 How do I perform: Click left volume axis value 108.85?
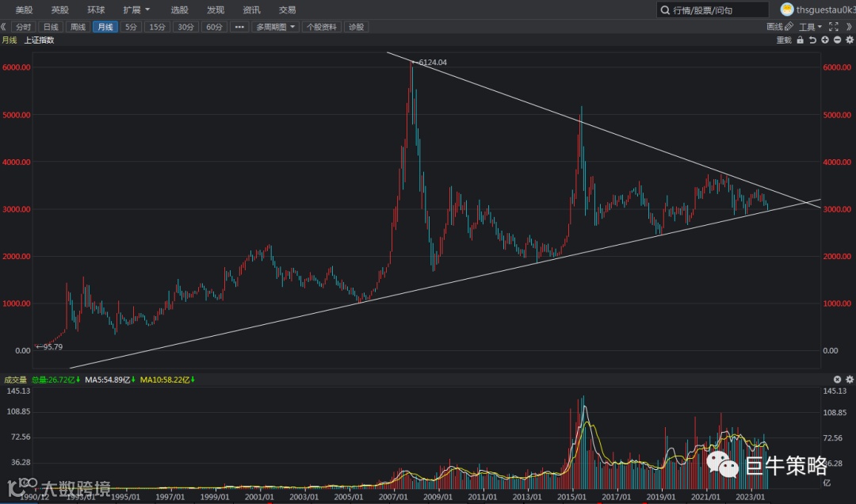pos(18,412)
